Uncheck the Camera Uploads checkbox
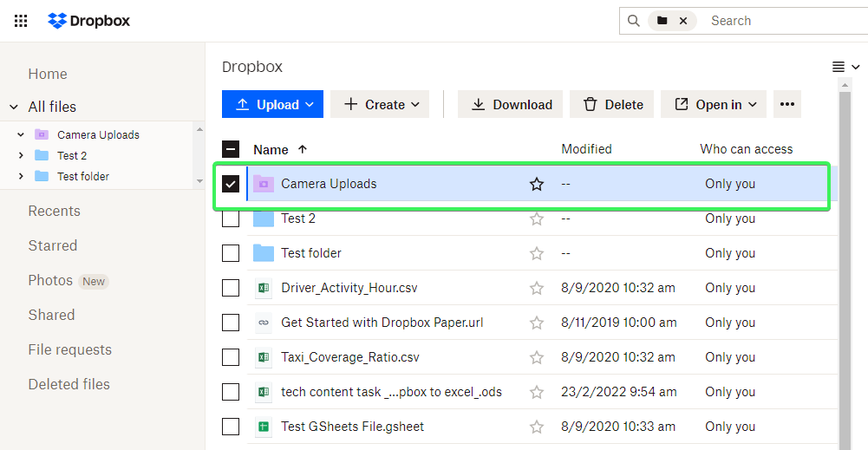This screenshot has height=450, width=868. click(x=231, y=184)
